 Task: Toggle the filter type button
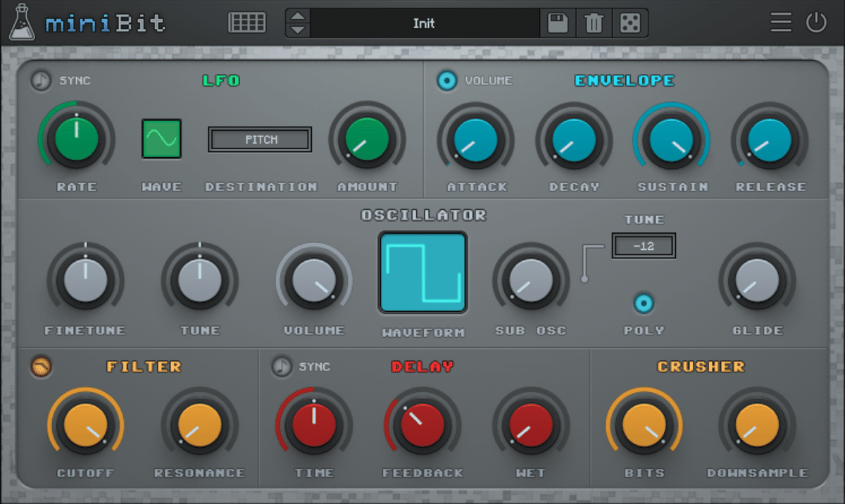click(42, 366)
